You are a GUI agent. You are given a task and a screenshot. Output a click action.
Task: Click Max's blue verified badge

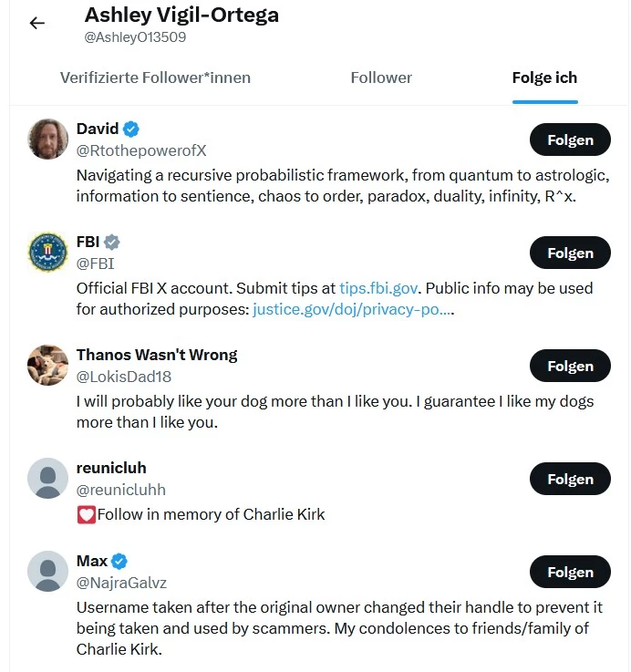119,561
